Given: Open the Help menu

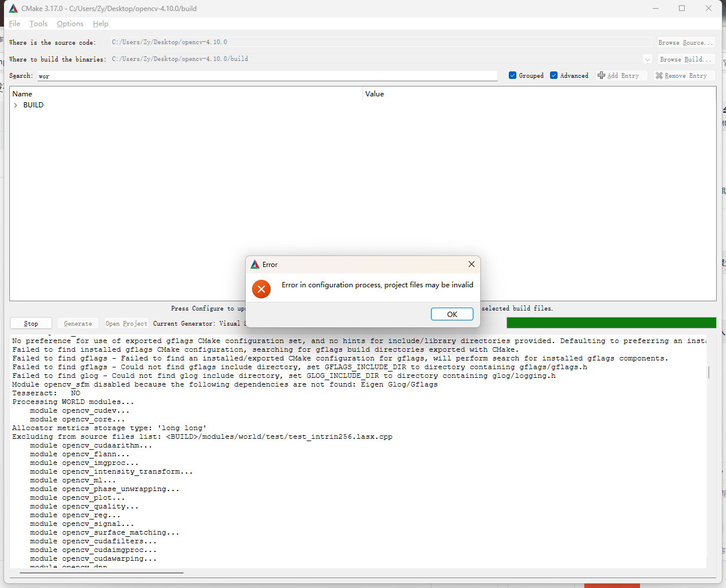Looking at the screenshot, I should coord(100,24).
